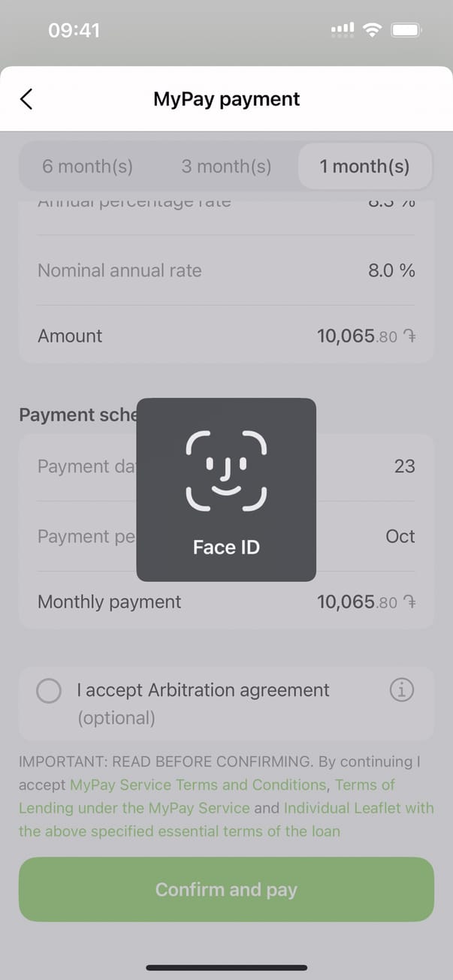This screenshot has height=980, width=453.
Task: Select the 6 month(s) term tab
Action: pyautogui.click(x=87, y=166)
